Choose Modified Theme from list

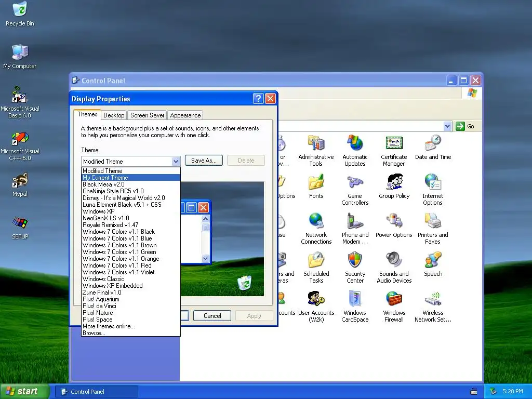(130, 170)
